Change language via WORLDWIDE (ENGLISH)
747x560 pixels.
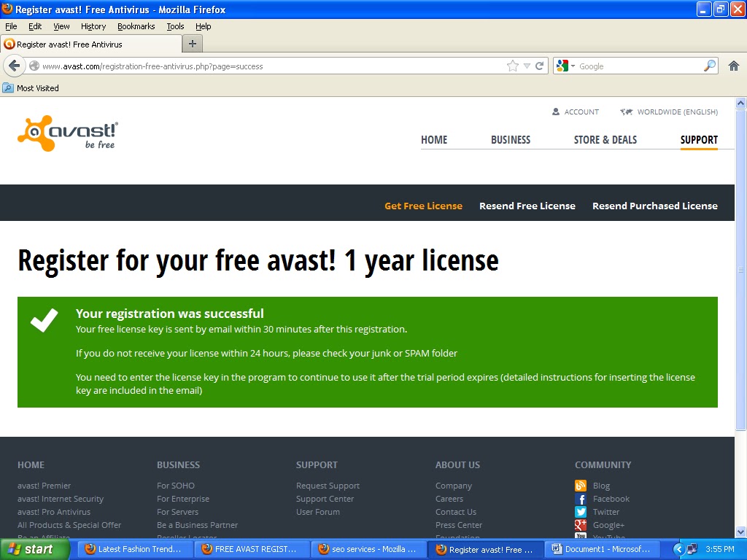678,112
